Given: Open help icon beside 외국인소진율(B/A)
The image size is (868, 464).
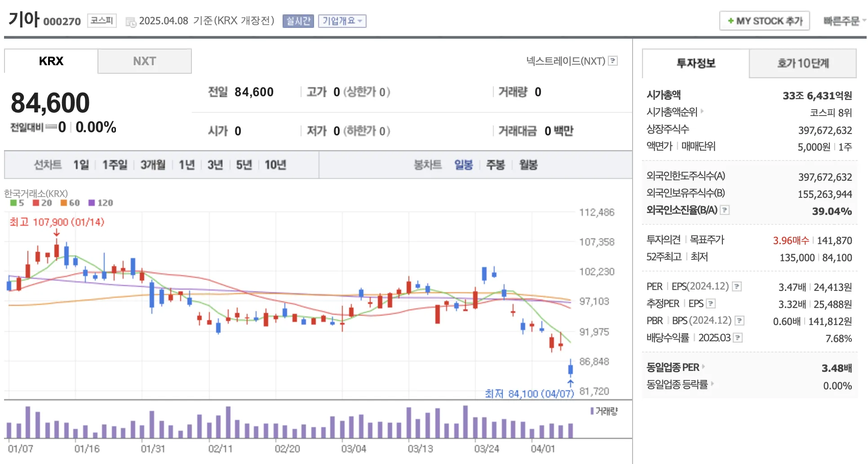Looking at the screenshot, I should [x=725, y=210].
